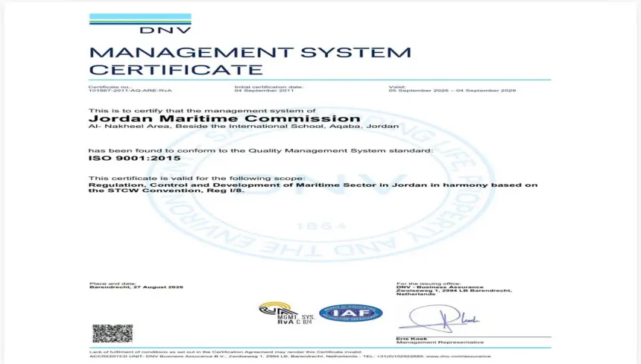The image size is (641, 364).
Task: Click 'This is to certify that the management system of'
Action: pos(202,111)
